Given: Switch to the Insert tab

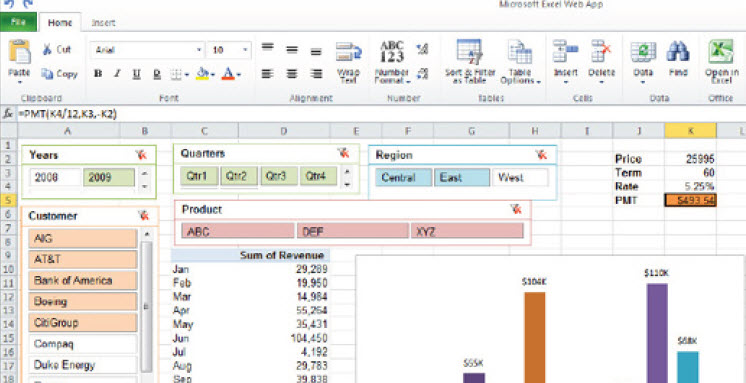Looking at the screenshot, I should coord(103,22).
